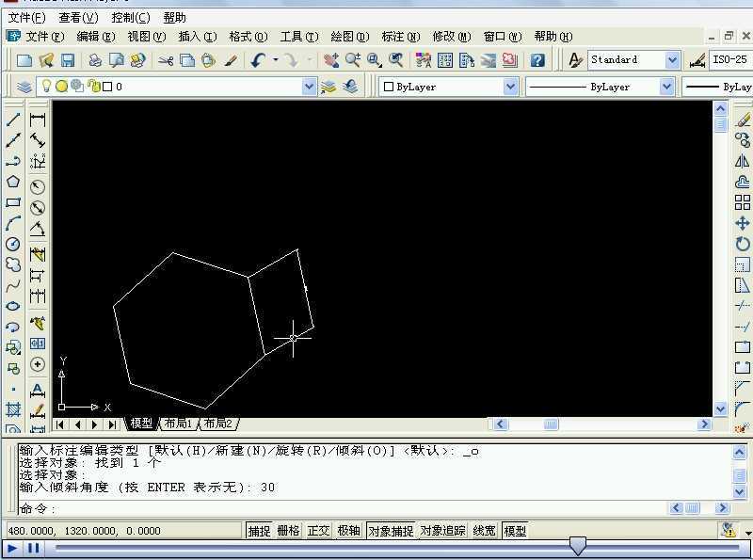
Task: Toggle 正交 ortho mode
Action: pos(318,531)
